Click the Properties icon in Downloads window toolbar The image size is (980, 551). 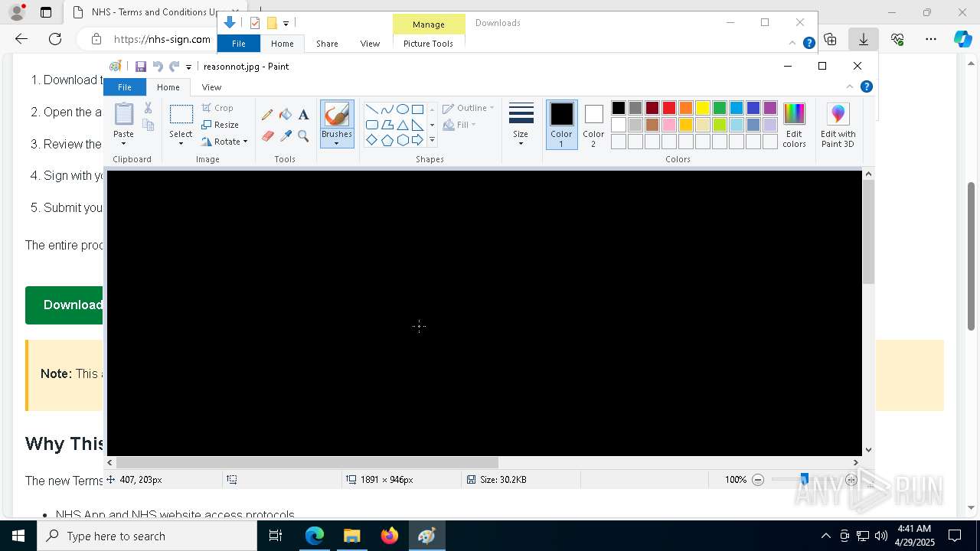point(255,23)
